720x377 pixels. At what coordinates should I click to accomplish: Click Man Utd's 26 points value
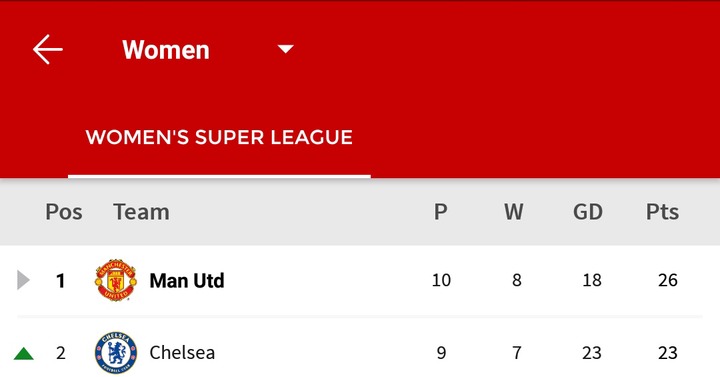pos(668,280)
